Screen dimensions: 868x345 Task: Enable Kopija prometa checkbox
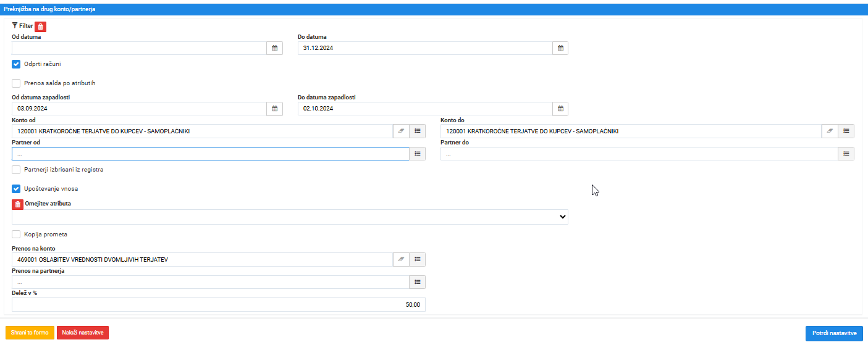coord(16,235)
